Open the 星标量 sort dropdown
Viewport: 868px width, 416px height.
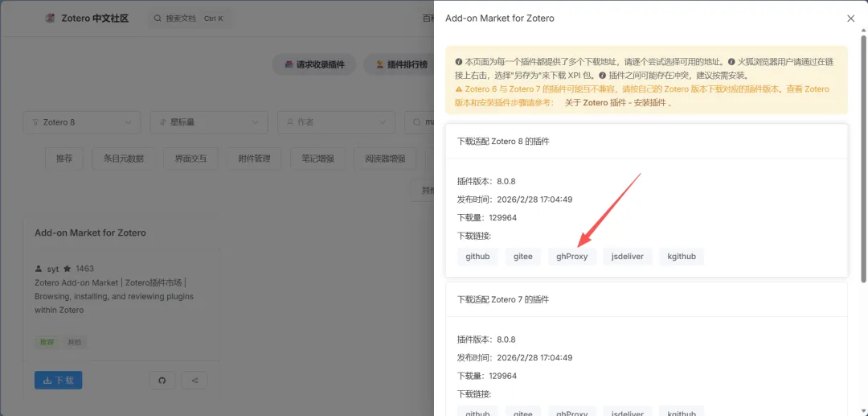(209, 122)
